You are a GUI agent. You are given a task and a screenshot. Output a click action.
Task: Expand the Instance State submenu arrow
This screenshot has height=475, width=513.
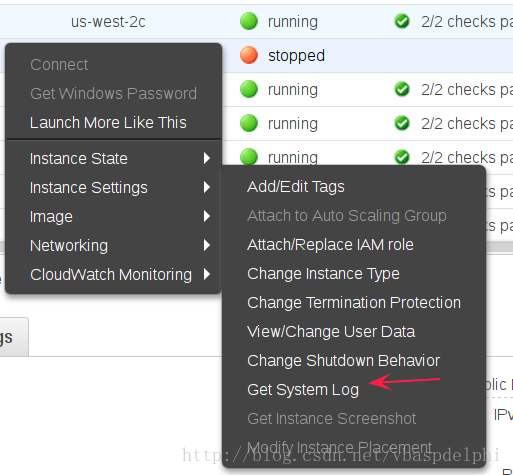pyautogui.click(x=207, y=158)
